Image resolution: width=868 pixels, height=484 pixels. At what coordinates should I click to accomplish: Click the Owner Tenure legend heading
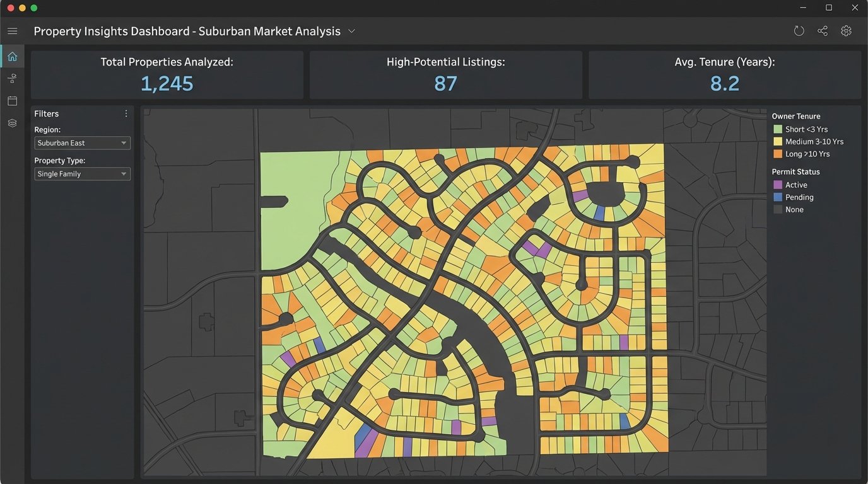pyautogui.click(x=795, y=116)
